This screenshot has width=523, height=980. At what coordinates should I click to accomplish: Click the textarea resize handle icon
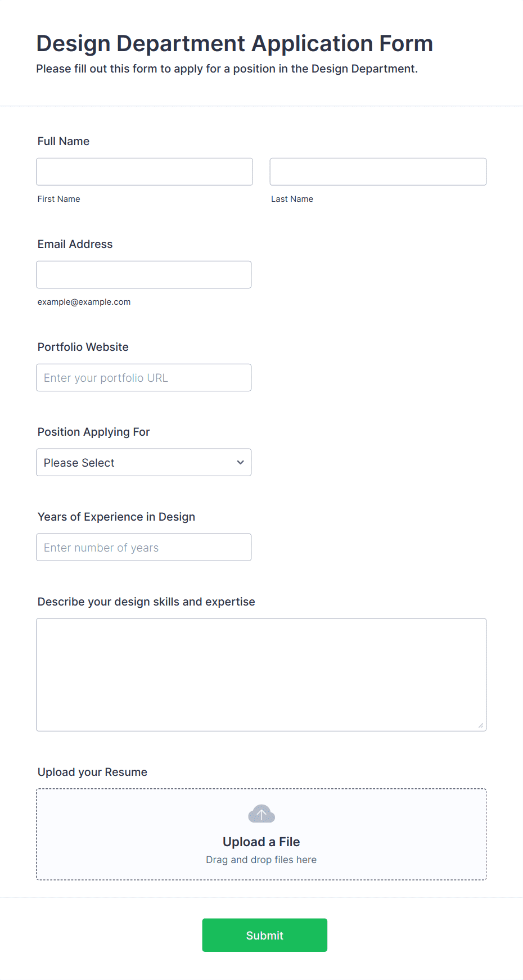[481, 725]
